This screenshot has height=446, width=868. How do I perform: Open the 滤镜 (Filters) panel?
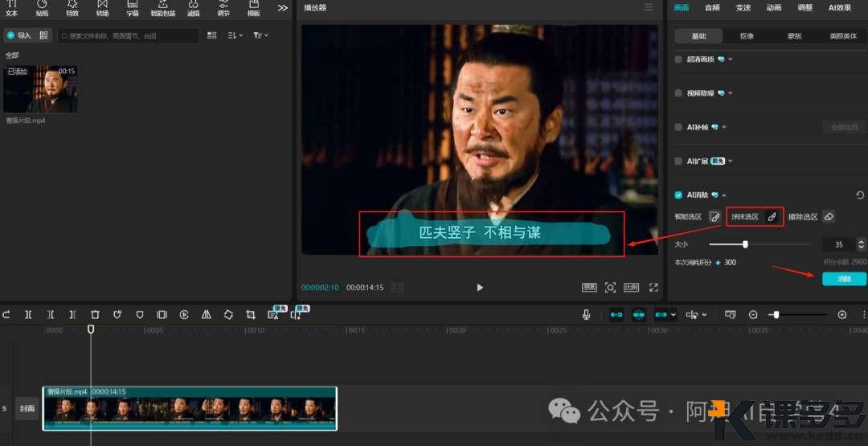click(193, 8)
